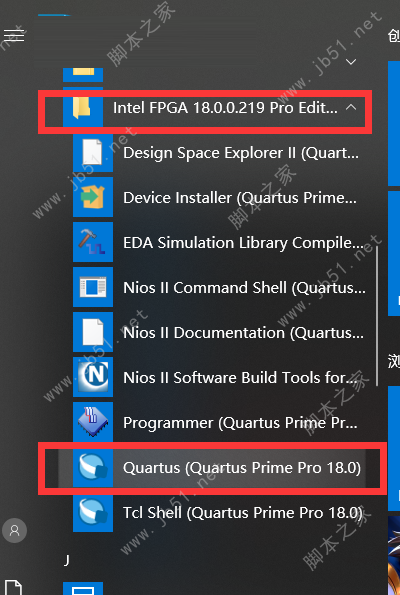Click the Device Installer box icon
Image resolution: width=400 pixels, height=595 pixels.
point(93,197)
